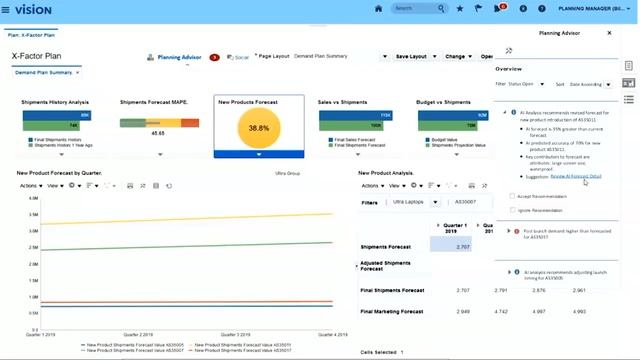640x360 pixels.
Task: Expand Sales vs Shipments tile arrow
Action: point(358,154)
